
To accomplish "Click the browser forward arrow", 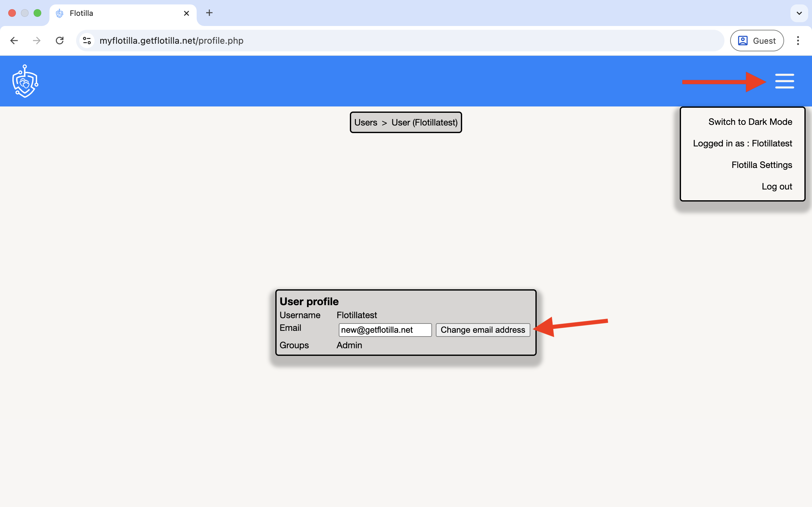I will [37, 41].
